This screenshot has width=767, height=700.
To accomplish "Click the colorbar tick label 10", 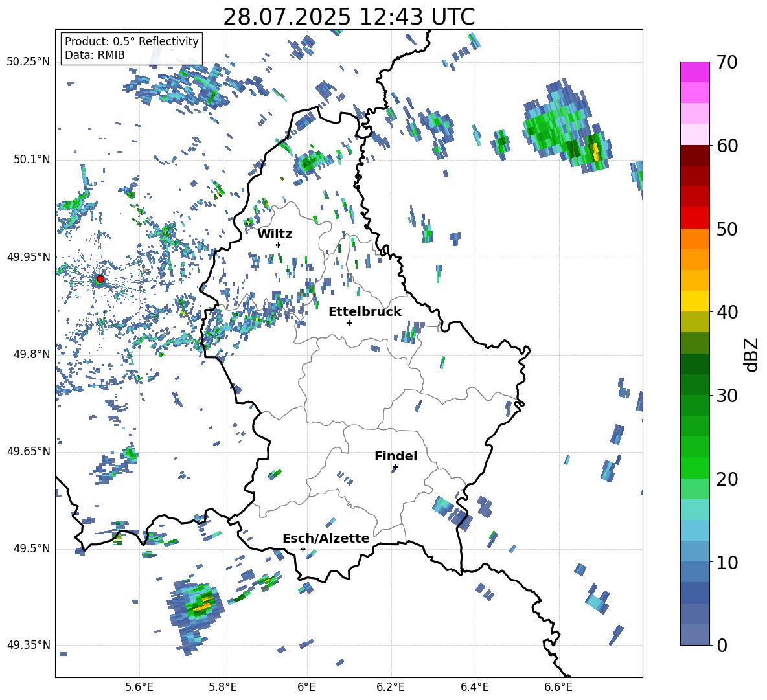I will (727, 563).
